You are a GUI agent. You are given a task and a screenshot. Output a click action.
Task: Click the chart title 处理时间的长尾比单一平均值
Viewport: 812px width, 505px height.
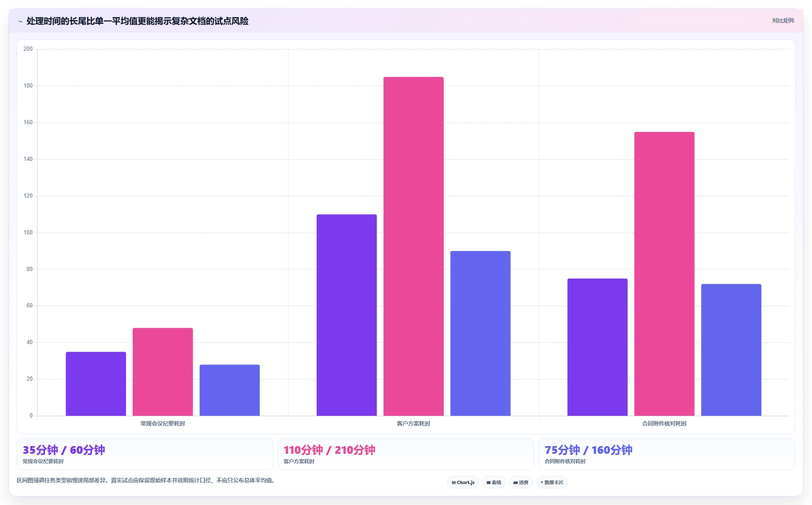click(x=137, y=21)
